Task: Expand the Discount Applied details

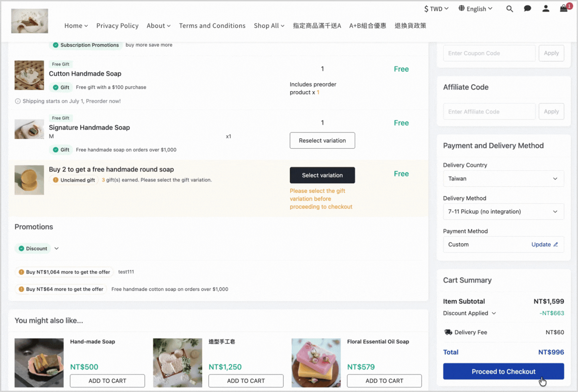Action: coord(494,313)
